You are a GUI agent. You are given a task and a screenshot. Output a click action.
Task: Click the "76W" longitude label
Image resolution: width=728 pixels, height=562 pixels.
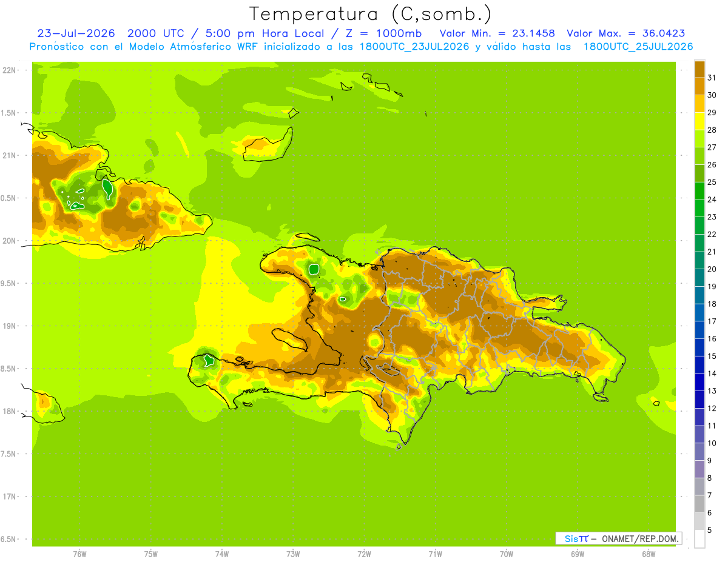point(79,554)
